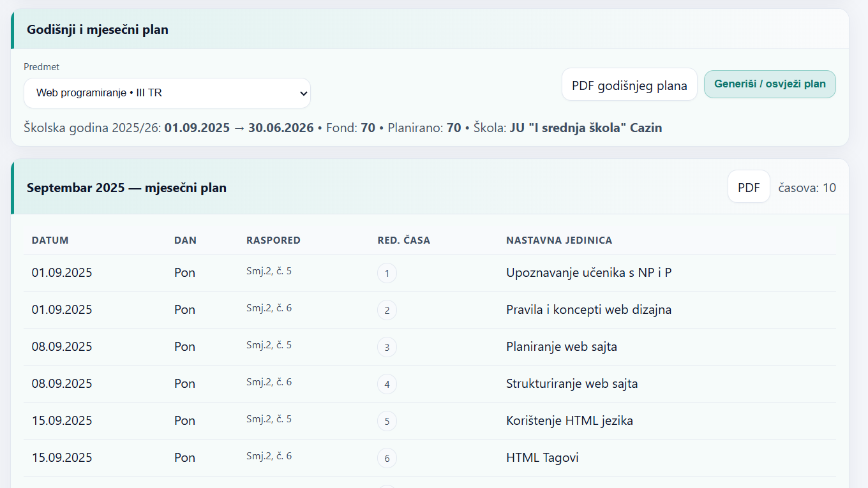The height and width of the screenshot is (488, 868).
Task: Select lesson number badge 3
Action: 387,348
